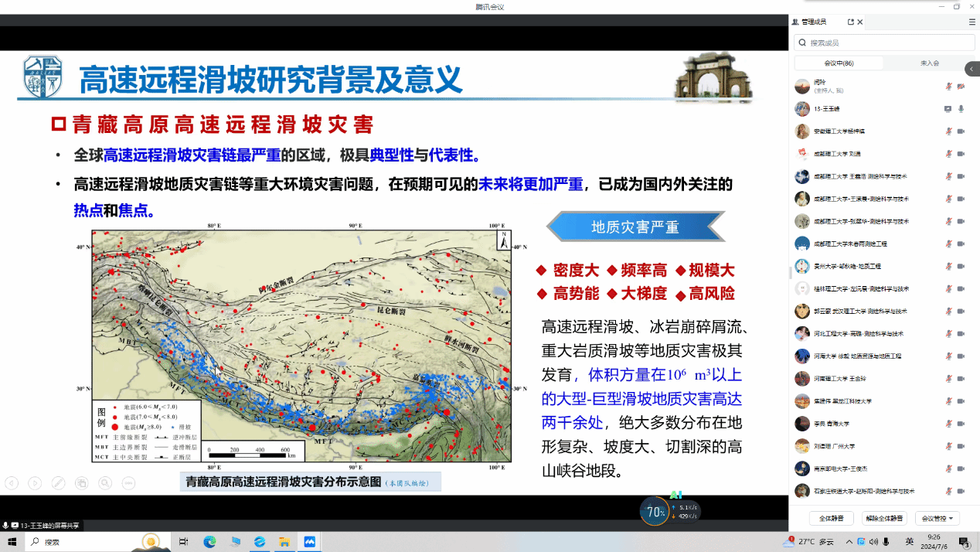Viewport: 980px width, 552px height.
Task: Open Tencent Meeting from the Windows taskbar
Action: click(309, 542)
